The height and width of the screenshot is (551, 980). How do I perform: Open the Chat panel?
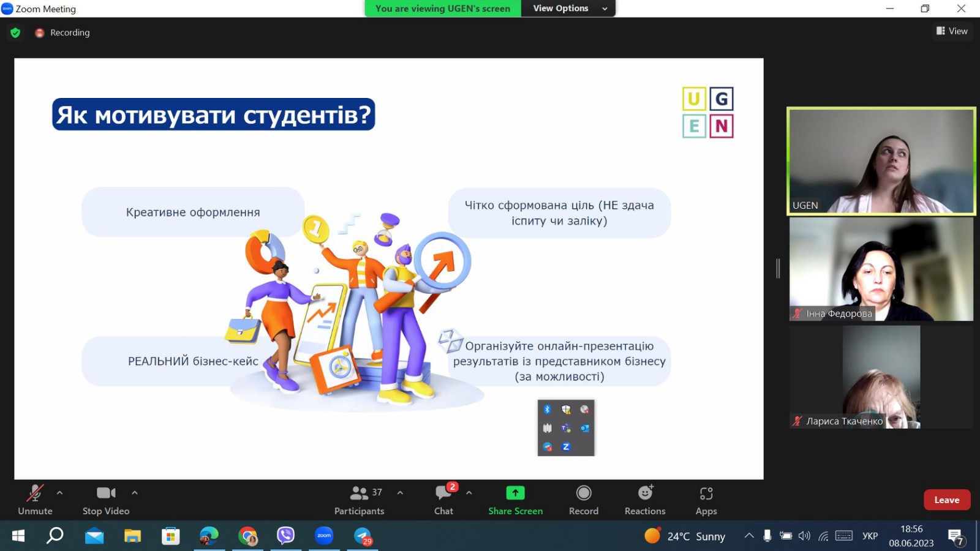443,500
